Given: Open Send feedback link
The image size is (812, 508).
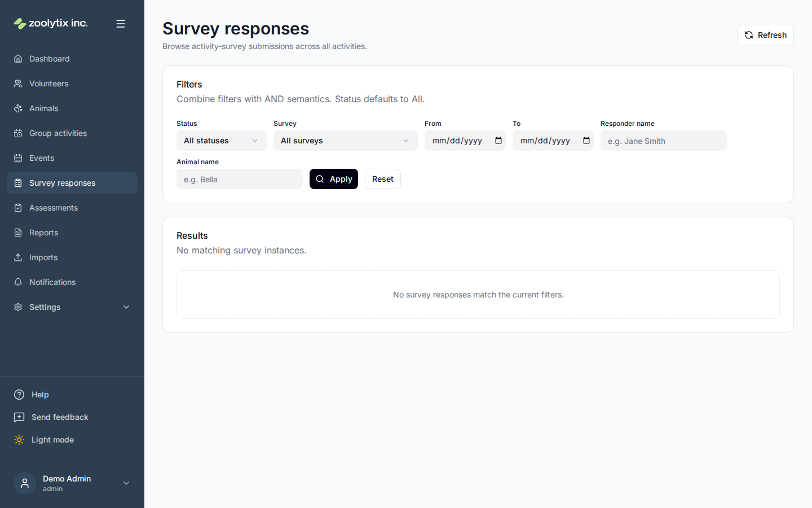Looking at the screenshot, I should (x=72, y=417).
